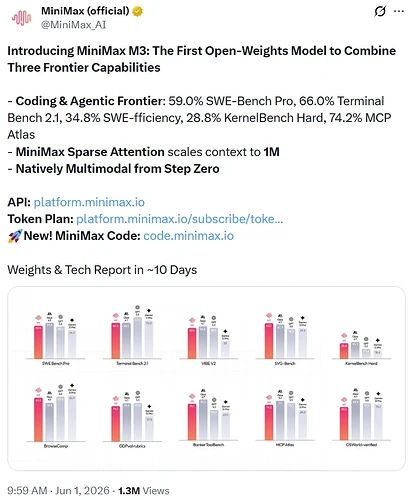
Task: Click the gold verified badge
Action: (x=137, y=11)
